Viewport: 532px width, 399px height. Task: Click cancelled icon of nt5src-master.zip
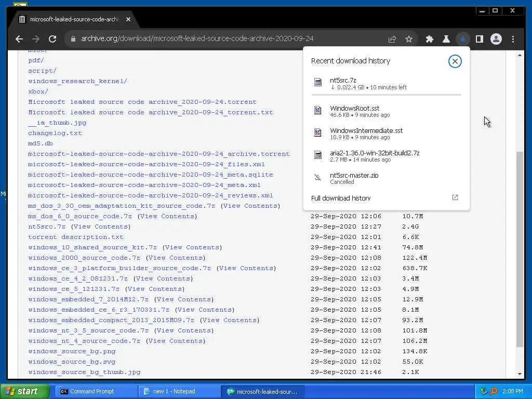317,177
